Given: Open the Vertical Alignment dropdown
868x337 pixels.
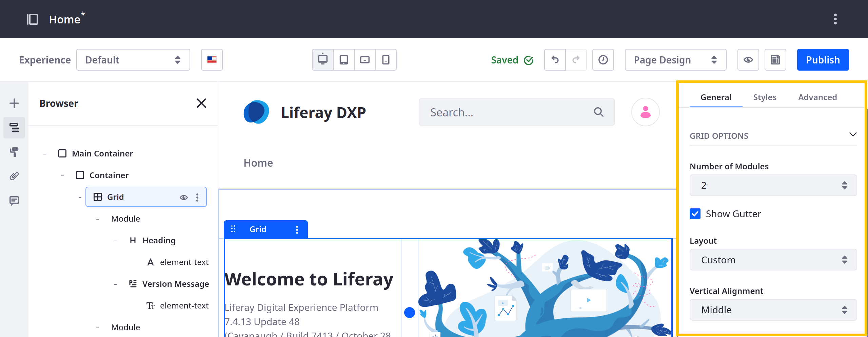Looking at the screenshot, I should [773, 310].
